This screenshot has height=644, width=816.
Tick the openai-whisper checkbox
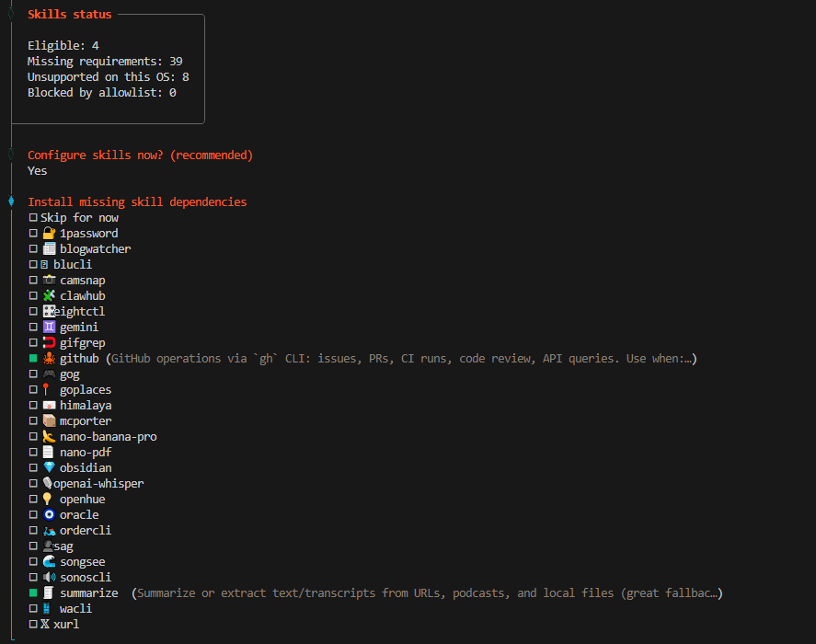click(x=33, y=483)
